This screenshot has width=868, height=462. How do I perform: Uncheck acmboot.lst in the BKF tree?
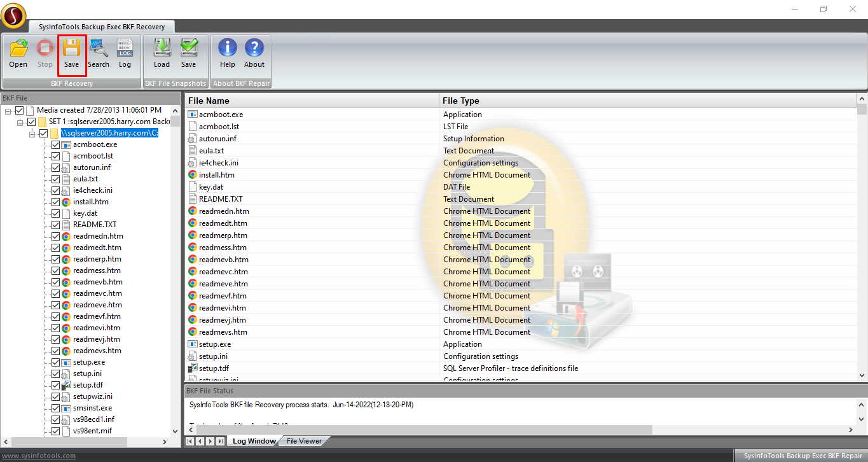(55, 156)
